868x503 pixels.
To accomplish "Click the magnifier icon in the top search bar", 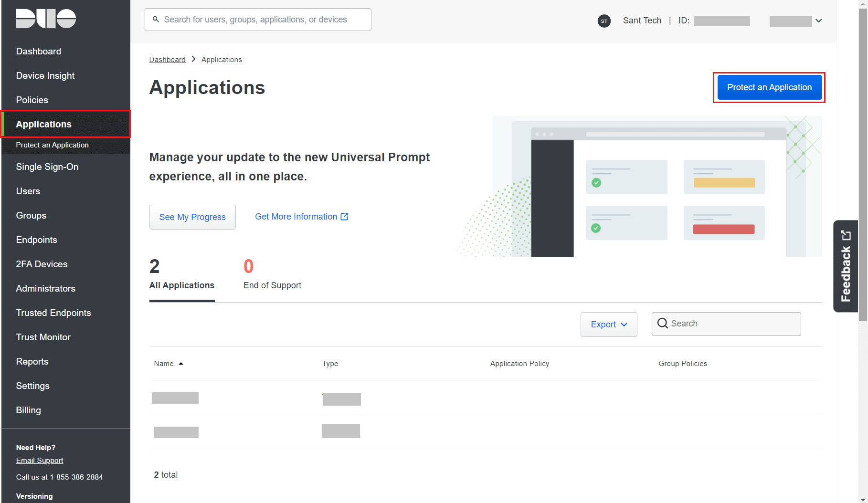I will pyautogui.click(x=156, y=19).
